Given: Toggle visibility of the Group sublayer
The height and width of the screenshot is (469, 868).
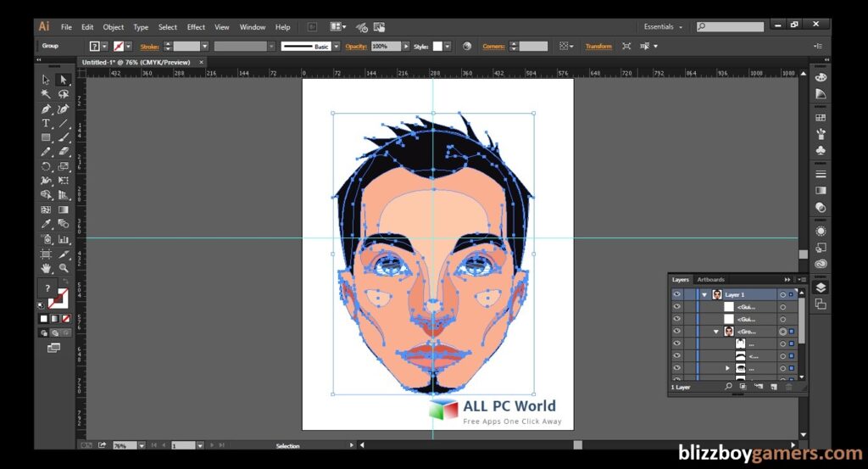Looking at the screenshot, I should 676,331.
